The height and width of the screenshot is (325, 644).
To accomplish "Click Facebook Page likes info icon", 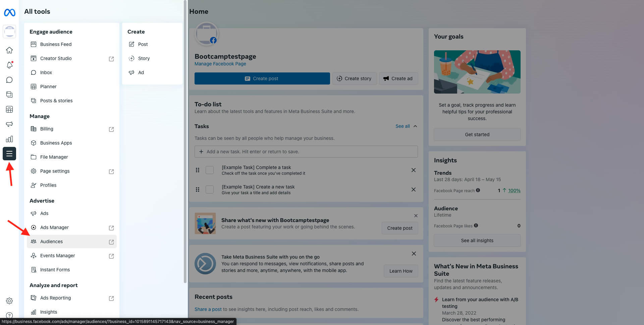I will [x=476, y=225].
